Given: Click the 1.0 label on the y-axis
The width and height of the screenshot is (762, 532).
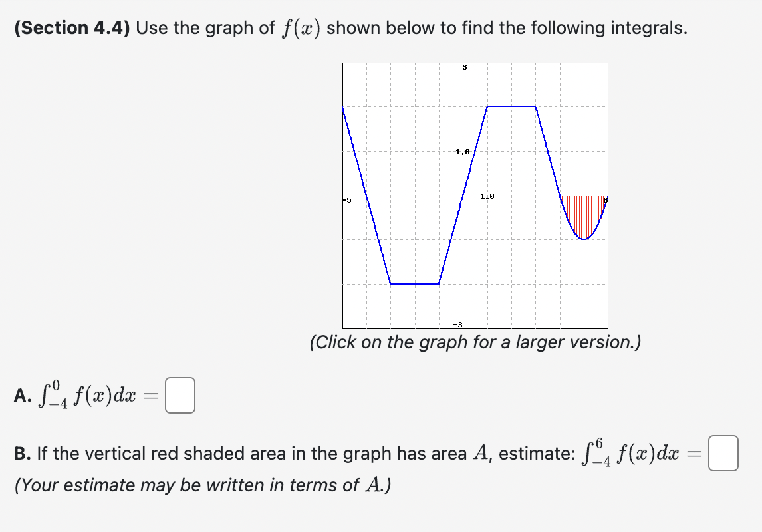Looking at the screenshot, I should pos(462,151).
